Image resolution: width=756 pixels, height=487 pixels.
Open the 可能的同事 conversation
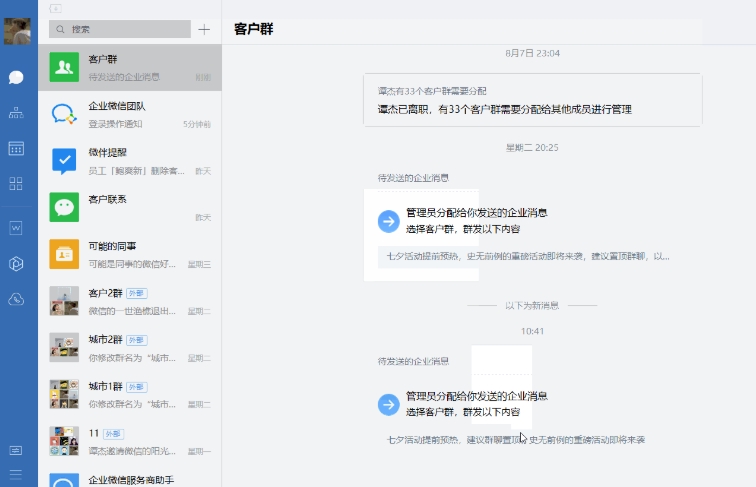[130, 254]
